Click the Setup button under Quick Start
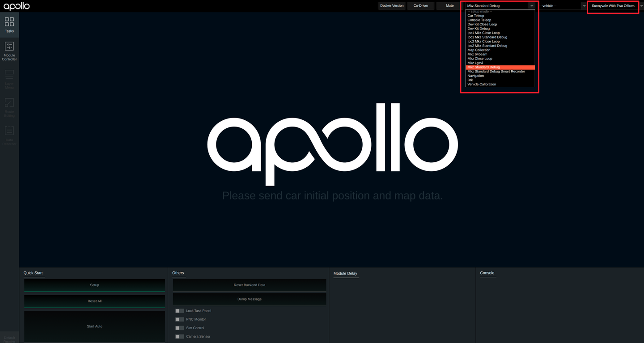The image size is (644, 343). tap(94, 285)
